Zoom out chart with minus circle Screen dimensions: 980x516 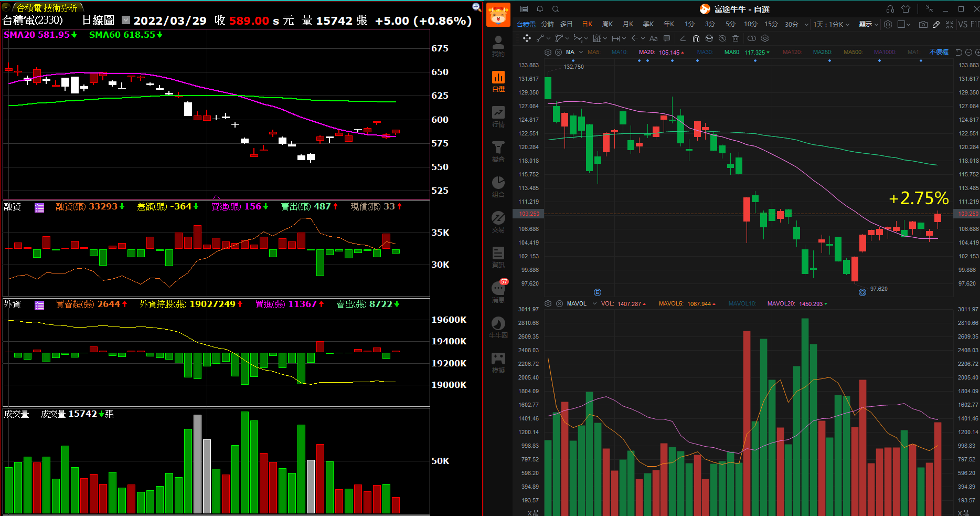(969, 52)
